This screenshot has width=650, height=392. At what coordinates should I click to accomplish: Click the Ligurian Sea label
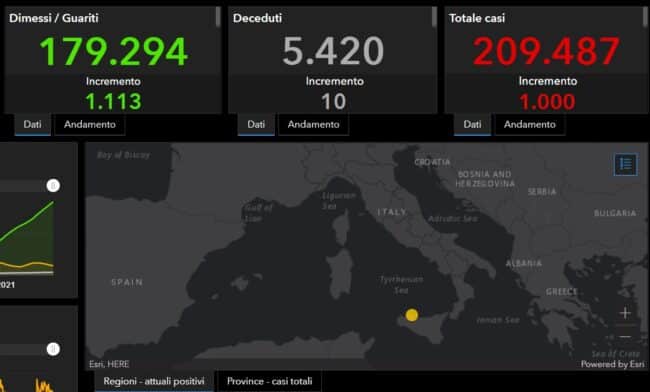coord(338,200)
